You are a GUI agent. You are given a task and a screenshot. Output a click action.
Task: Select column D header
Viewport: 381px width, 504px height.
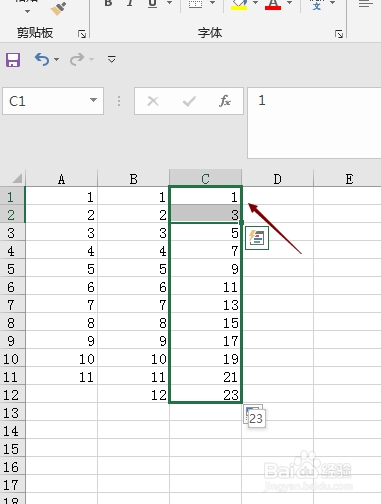pyautogui.click(x=277, y=179)
